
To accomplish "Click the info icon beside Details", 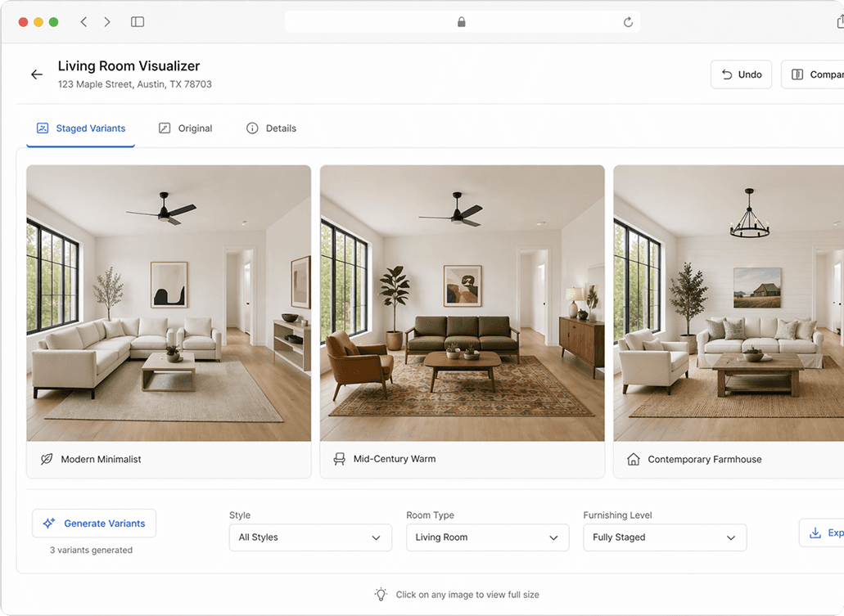I will [251, 128].
